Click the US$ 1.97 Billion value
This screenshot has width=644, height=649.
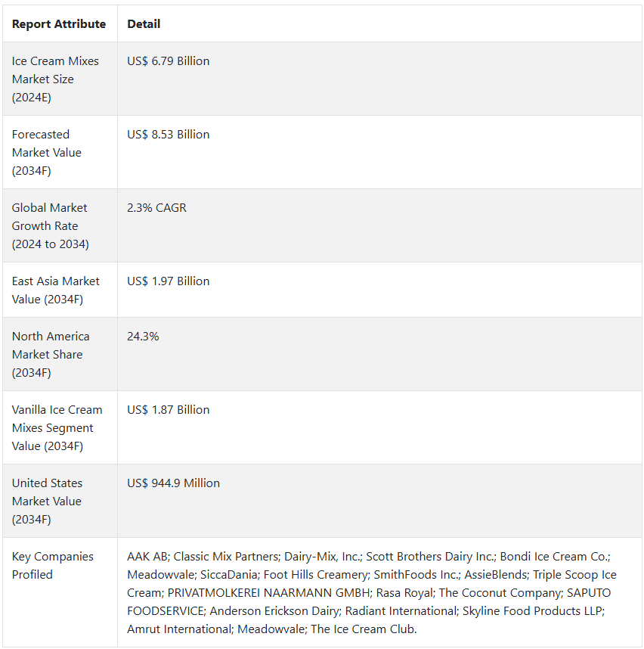point(169,281)
